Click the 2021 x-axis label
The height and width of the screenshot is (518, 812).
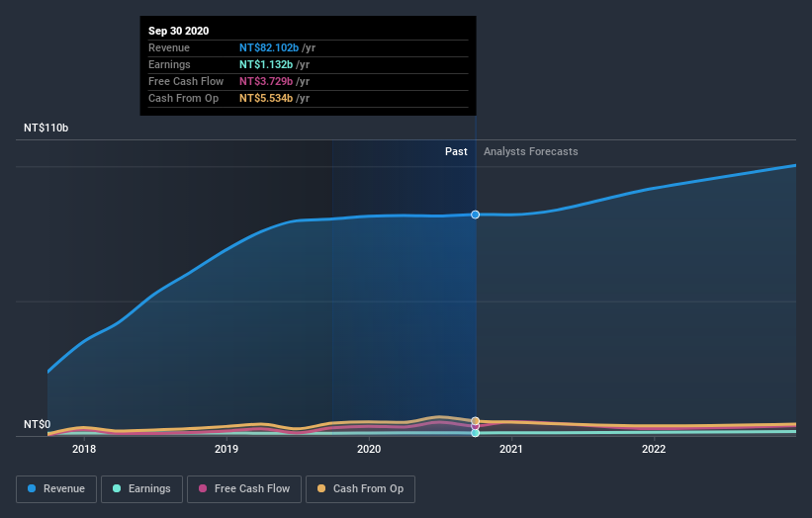(x=511, y=449)
